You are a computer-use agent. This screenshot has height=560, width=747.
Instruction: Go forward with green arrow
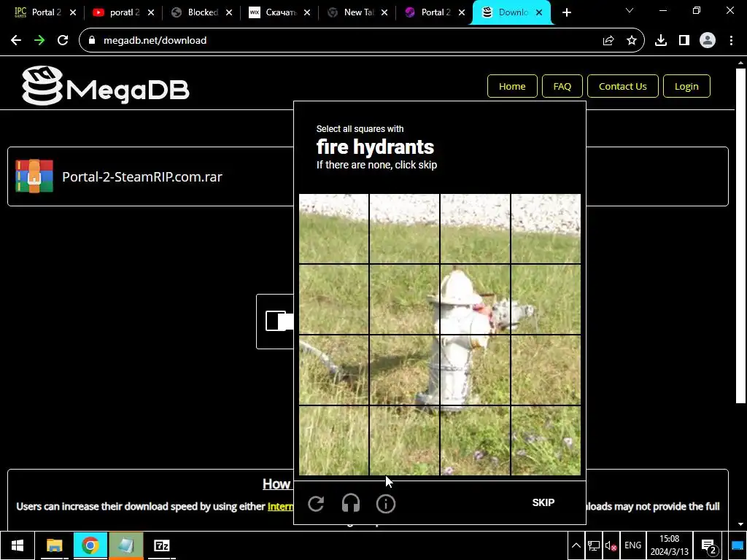coord(39,41)
